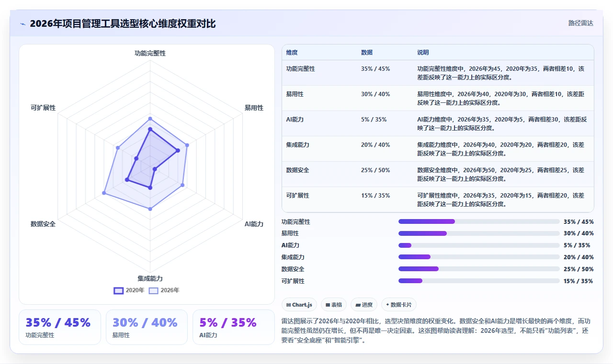The image size is (613, 364).
Task: Click the 集成能力 radar axis label
Action: (150, 279)
